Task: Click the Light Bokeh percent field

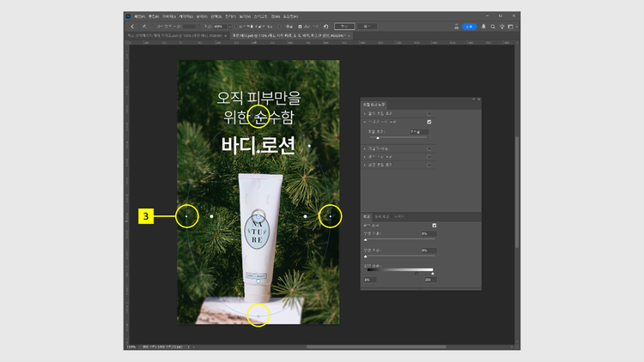Action: point(428,234)
